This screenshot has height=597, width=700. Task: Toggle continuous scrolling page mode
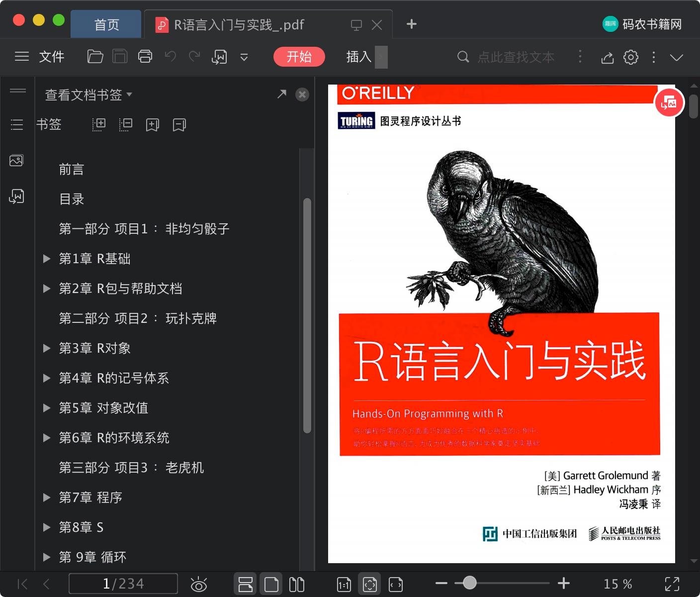246,584
